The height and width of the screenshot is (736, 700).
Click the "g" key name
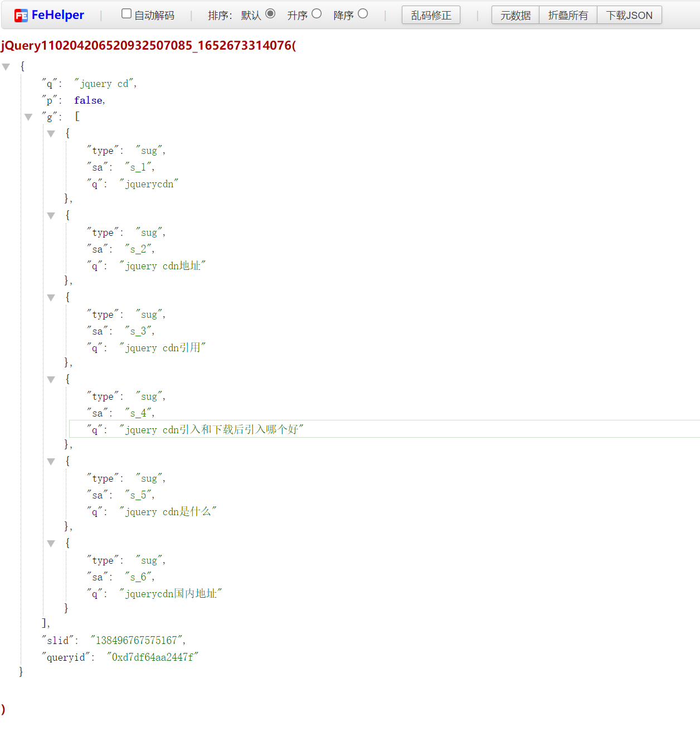50,117
